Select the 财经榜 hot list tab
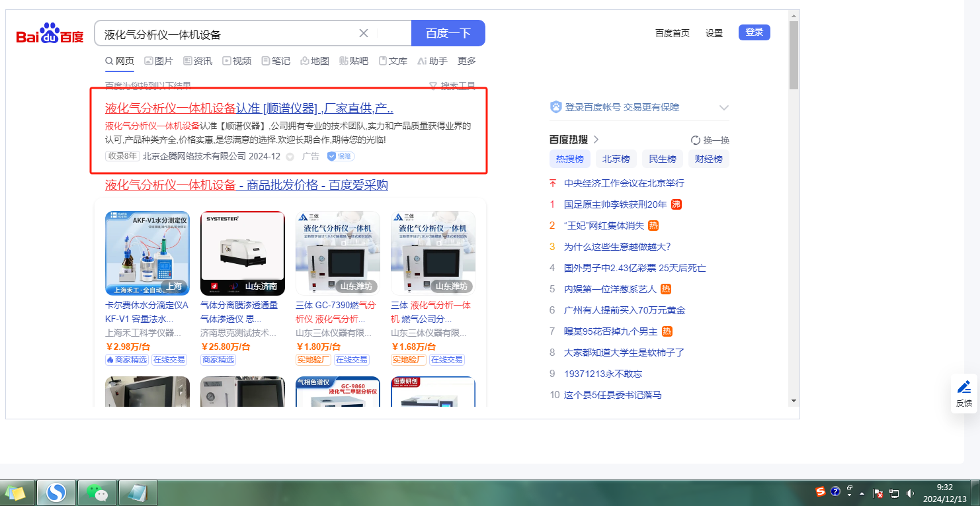Viewport: 980px width, 506px height. pyautogui.click(x=708, y=159)
